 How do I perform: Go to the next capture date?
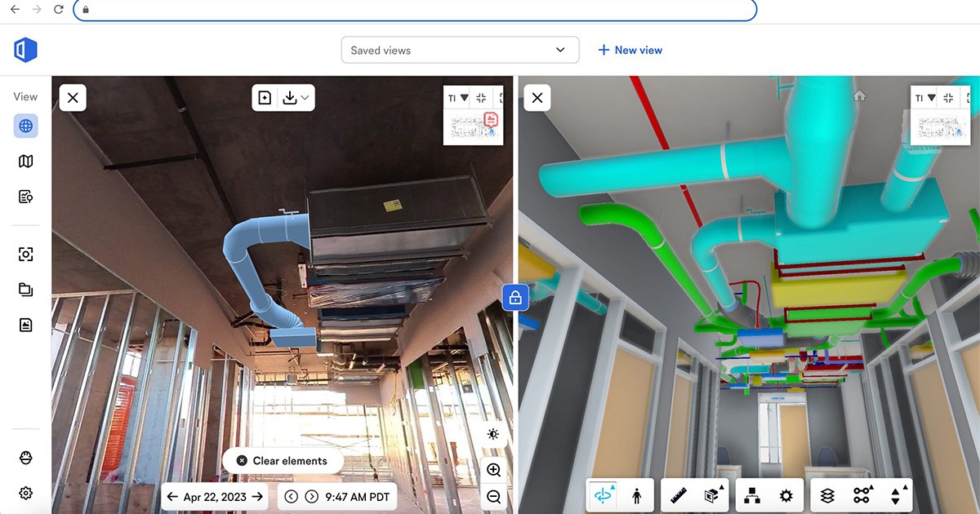click(257, 496)
